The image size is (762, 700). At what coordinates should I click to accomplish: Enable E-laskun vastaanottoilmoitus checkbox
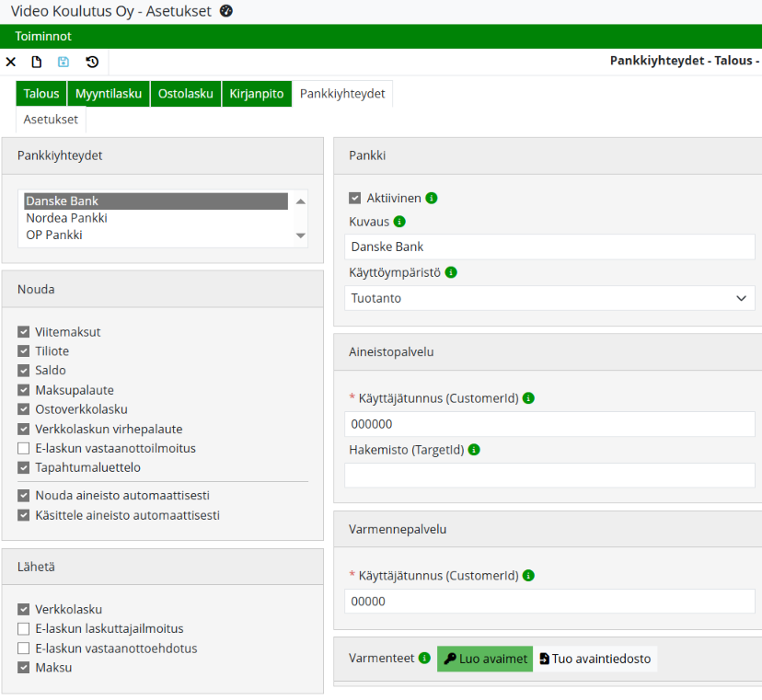[x=24, y=448]
